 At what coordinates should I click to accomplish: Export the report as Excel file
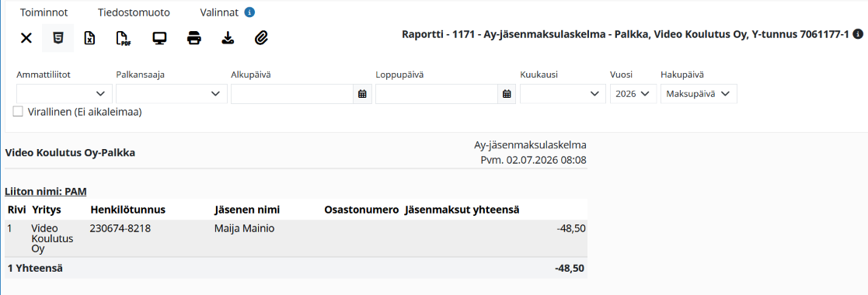[89, 38]
